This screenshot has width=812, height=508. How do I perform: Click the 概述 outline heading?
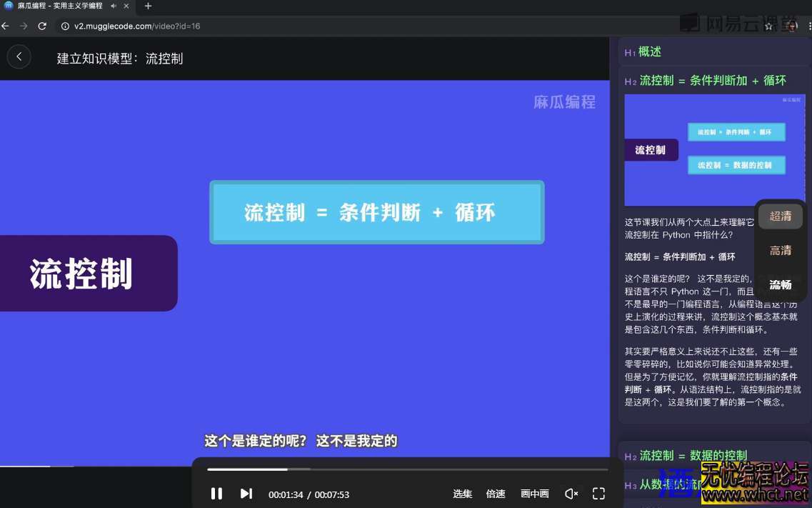[x=650, y=52]
